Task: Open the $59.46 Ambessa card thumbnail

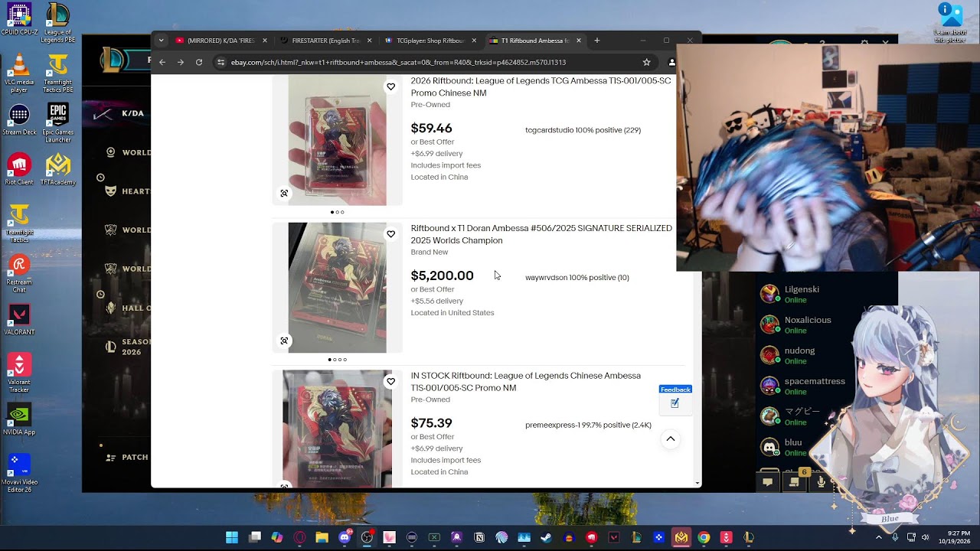Action: [x=337, y=140]
